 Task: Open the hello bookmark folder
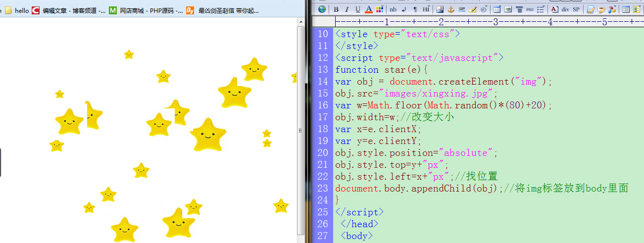(17, 10)
